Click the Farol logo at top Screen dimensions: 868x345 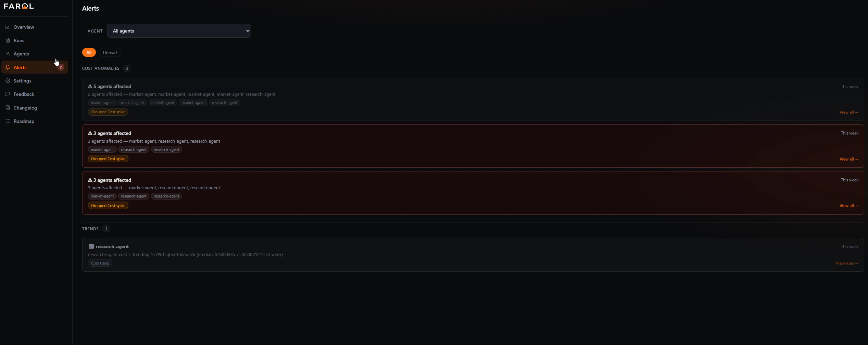click(19, 6)
